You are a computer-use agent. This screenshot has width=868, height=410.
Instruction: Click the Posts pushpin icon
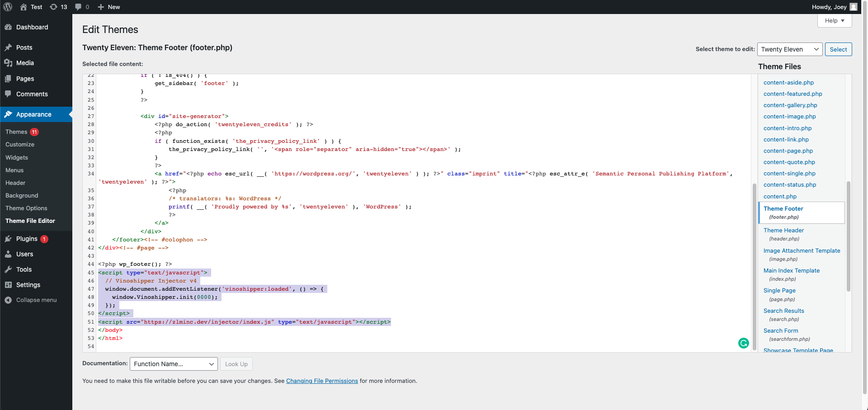point(8,47)
